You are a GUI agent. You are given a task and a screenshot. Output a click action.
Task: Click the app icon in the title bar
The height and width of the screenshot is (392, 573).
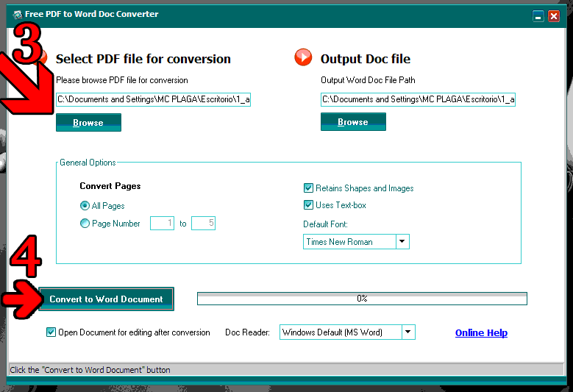coord(18,15)
